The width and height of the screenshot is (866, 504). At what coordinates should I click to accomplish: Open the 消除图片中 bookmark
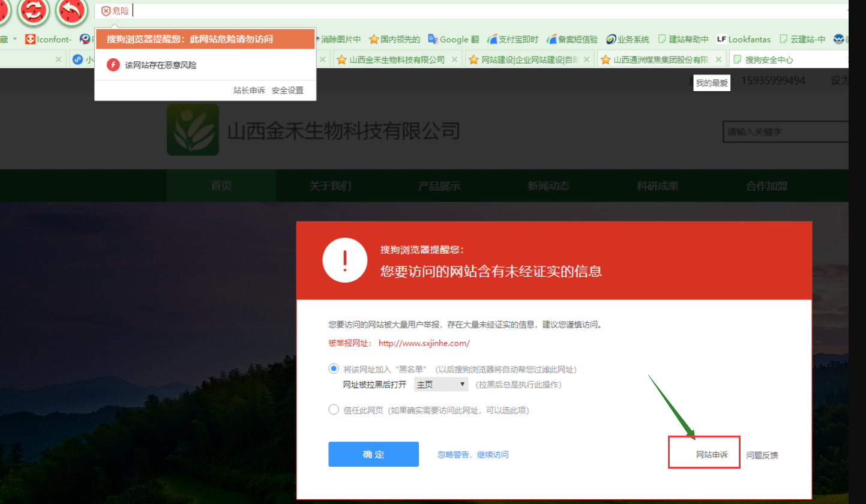click(x=340, y=40)
